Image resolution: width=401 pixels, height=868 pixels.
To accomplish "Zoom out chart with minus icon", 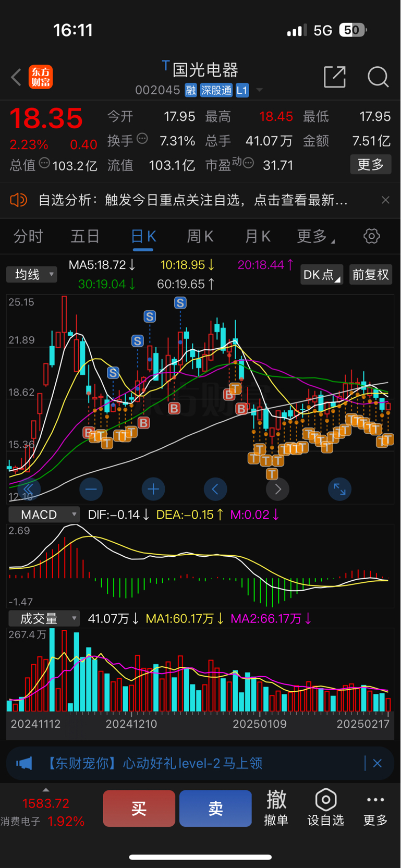I will (91, 489).
